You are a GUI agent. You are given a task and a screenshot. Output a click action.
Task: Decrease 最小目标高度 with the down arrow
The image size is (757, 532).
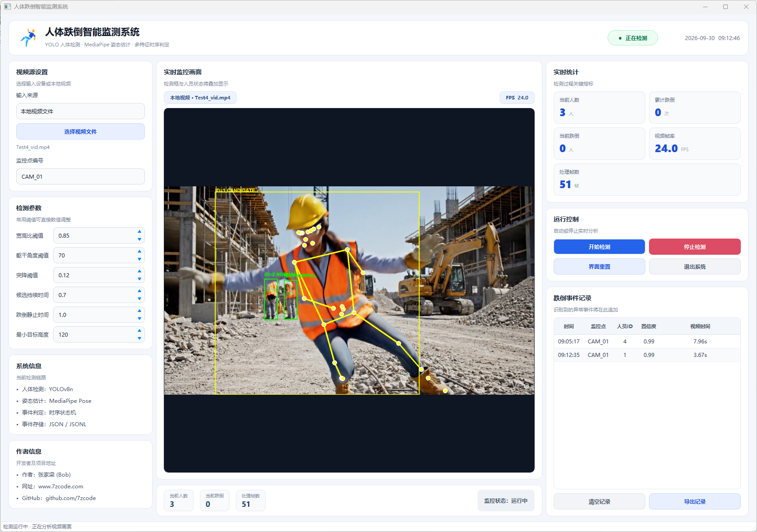coord(140,338)
